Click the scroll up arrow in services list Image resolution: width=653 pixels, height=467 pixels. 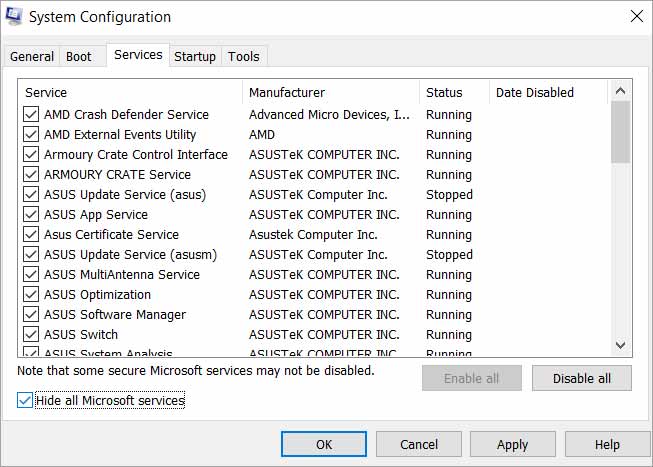coord(621,91)
